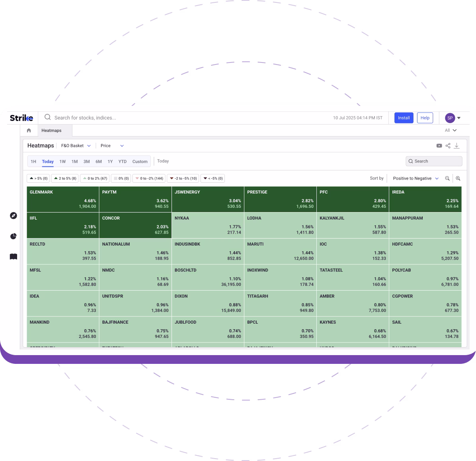This screenshot has width=476, height=461.
Task: Switch to the YTD timeframe tab
Action: [x=122, y=162]
